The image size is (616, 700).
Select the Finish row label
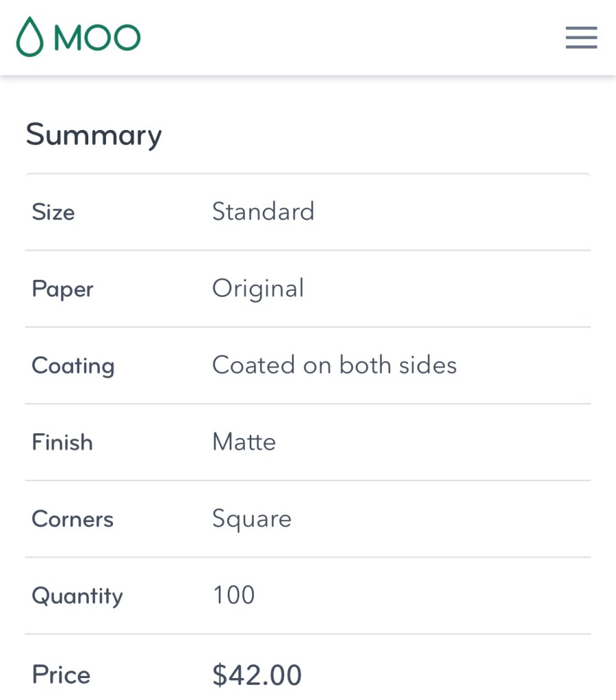62,442
